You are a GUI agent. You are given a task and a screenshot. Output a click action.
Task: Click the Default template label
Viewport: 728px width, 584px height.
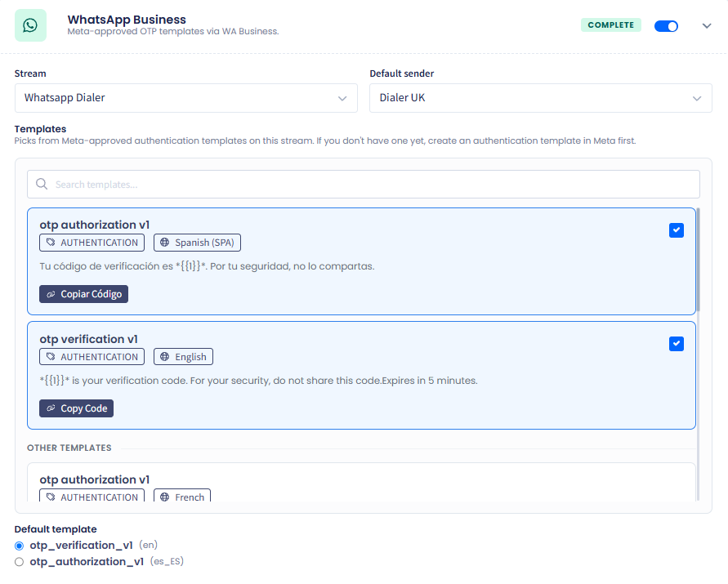[56, 529]
